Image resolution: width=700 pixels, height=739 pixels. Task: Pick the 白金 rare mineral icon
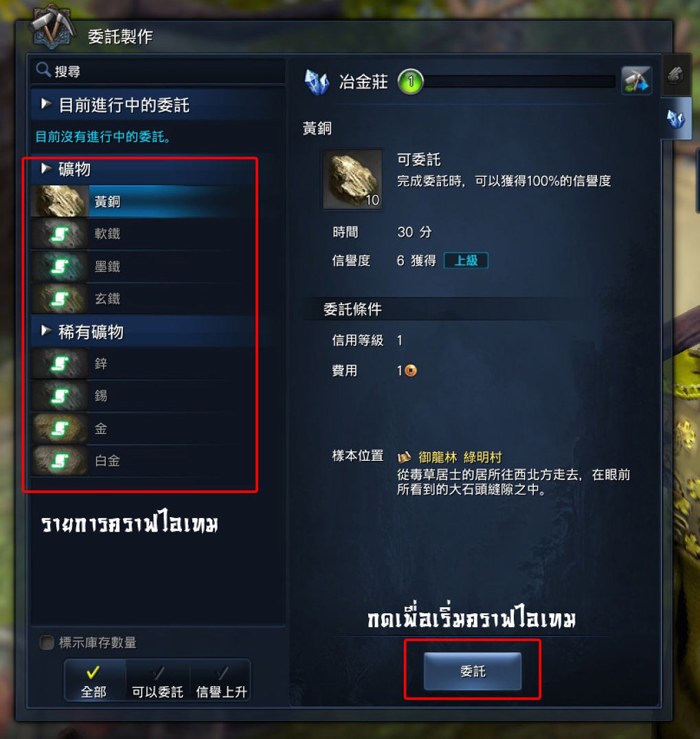coord(60,460)
